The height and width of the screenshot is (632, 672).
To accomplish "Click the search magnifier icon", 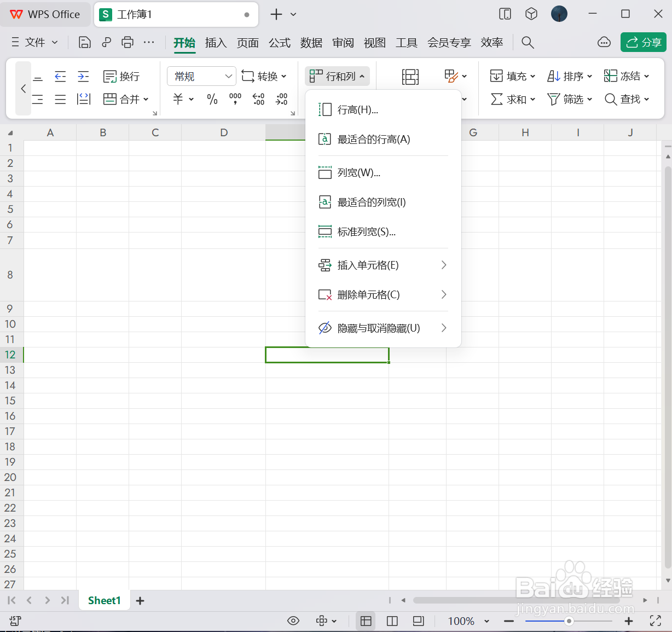I will pyautogui.click(x=528, y=42).
